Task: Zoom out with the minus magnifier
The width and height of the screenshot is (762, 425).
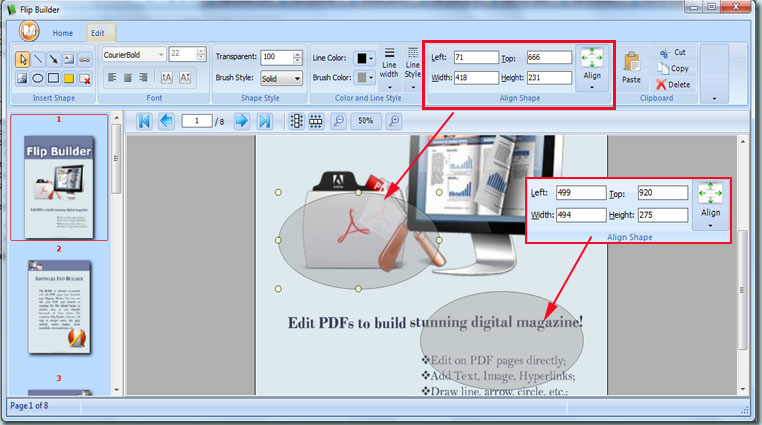Action: coord(338,121)
